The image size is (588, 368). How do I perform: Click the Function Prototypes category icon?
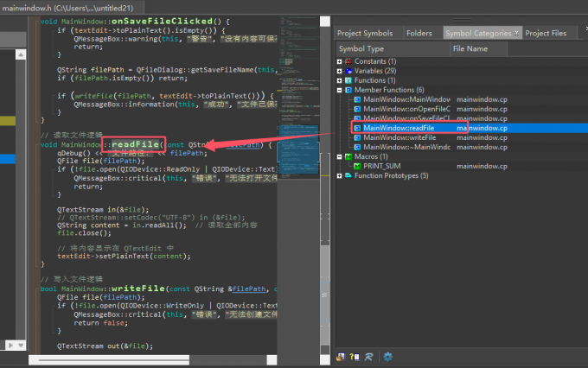click(348, 175)
